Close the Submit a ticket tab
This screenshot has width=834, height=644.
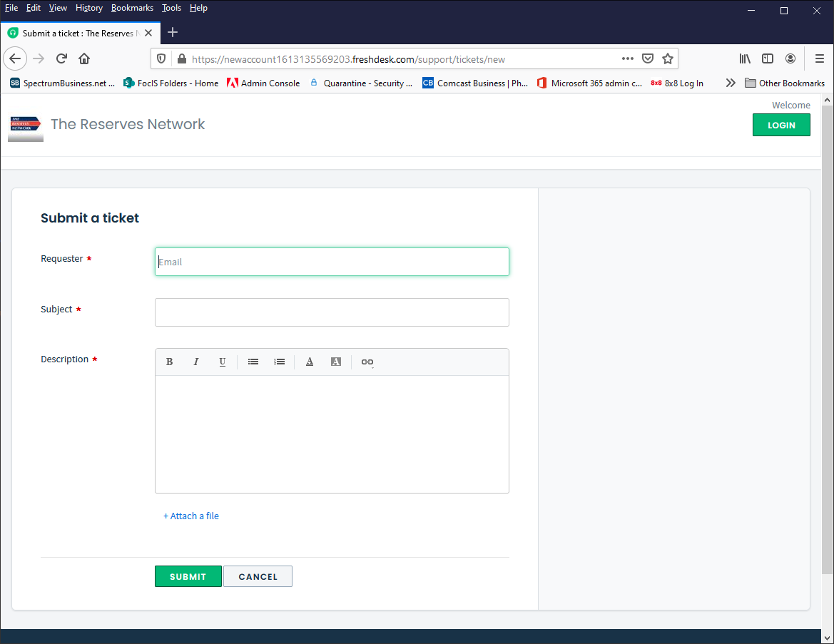148,33
